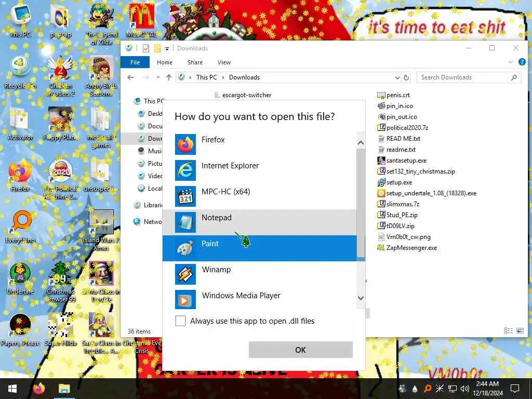This screenshot has width=532, height=399.
Task: Open the Share ribbon tab
Action: point(195,62)
